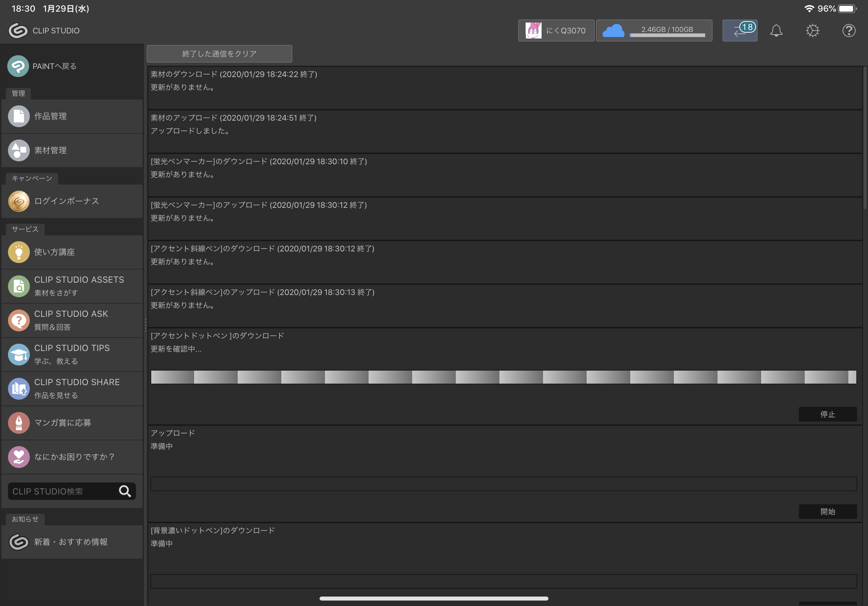Select [蛍光ペンマーカー]のアップロード log entry

click(505, 219)
